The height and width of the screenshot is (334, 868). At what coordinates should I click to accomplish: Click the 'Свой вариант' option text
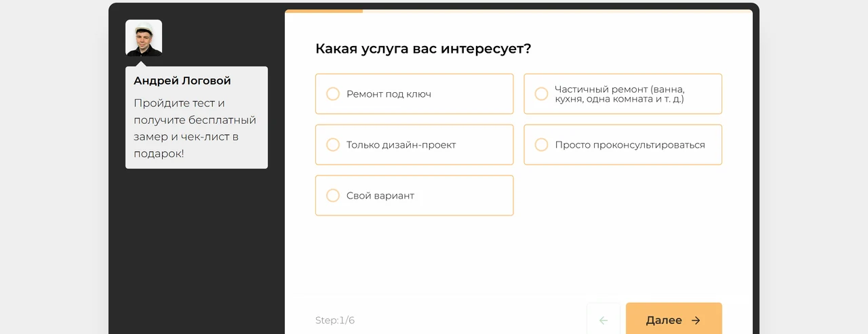point(380,196)
